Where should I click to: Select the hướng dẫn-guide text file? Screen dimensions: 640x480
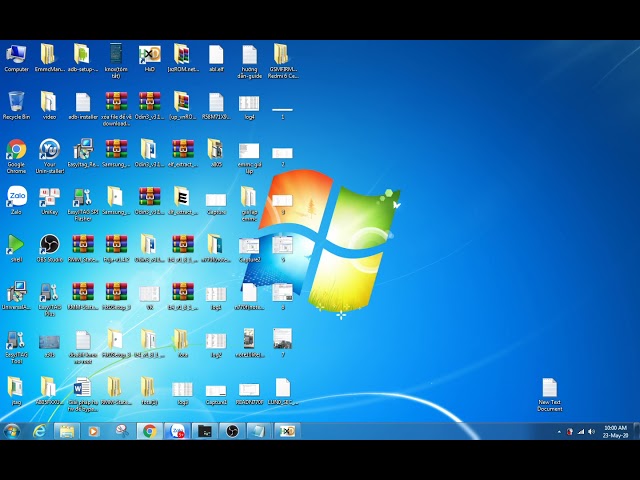pyautogui.click(x=249, y=61)
